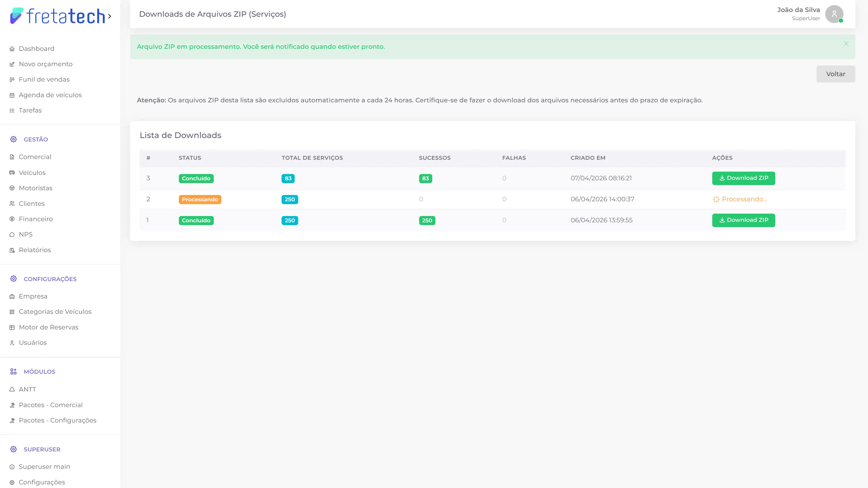Image resolution: width=868 pixels, height=488 pixels.
Task: Open Configurações under SUPERUSER
Action: (42, 482)
